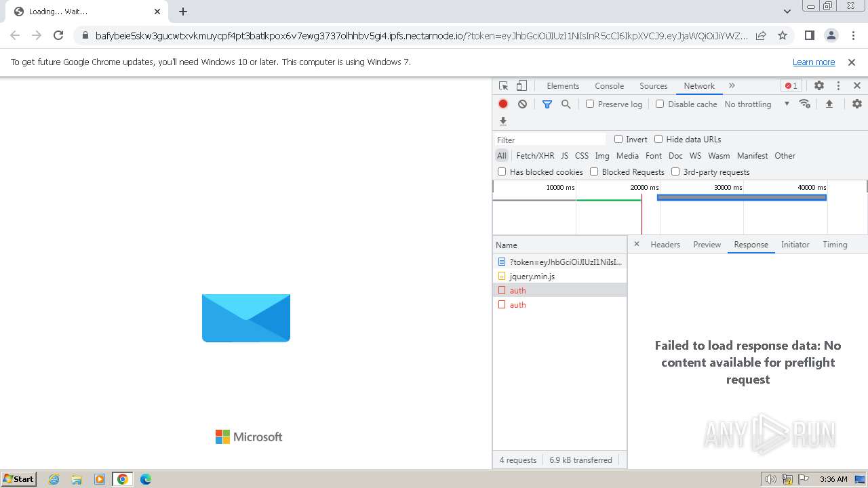868x488 pixels.
Task: Select the last failed auth request
Action: click(x=559, y=304)
